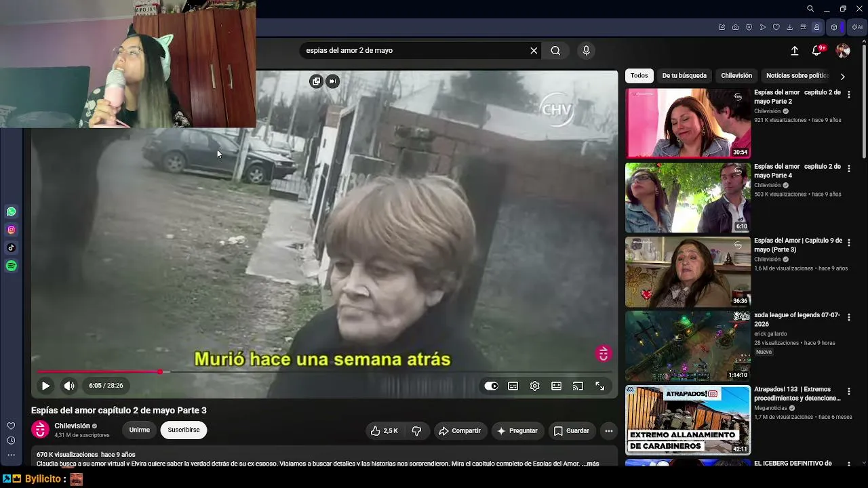
Task: Open YouTube notifications bell
Action: (817, 50)
